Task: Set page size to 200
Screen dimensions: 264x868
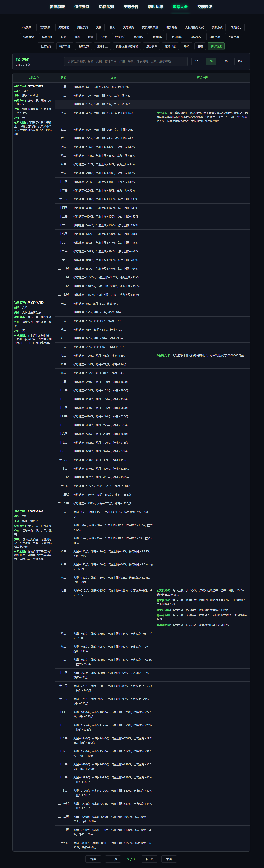Action: point(239,61)
